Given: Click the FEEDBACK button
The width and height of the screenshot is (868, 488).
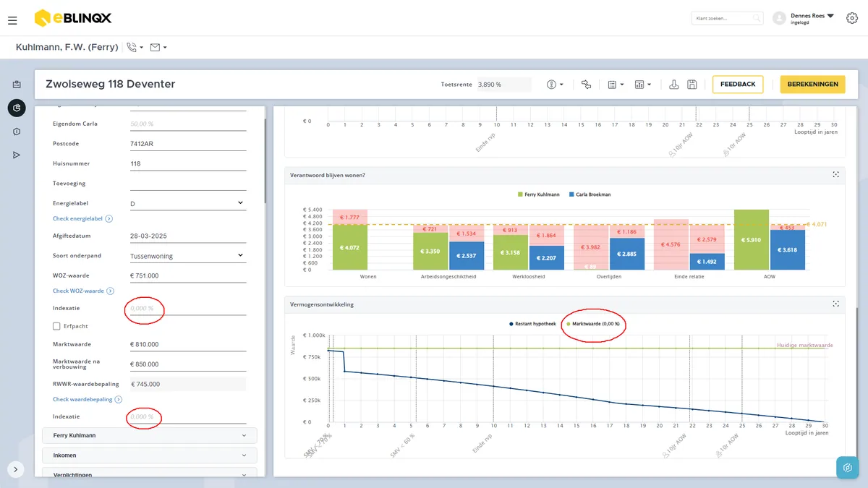Looking at the screenshot, I should tap(738, 85).
